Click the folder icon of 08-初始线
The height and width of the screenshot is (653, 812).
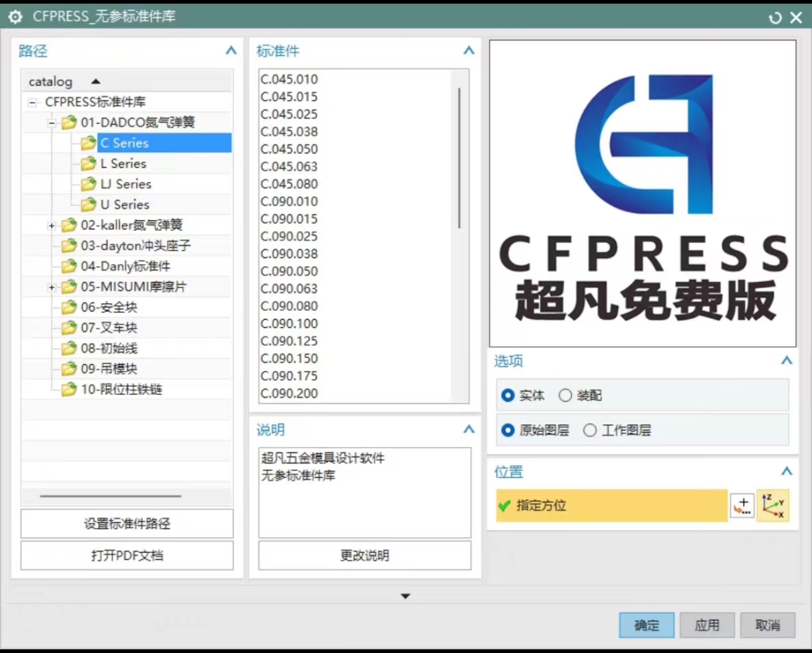click(x=69, y=348)
